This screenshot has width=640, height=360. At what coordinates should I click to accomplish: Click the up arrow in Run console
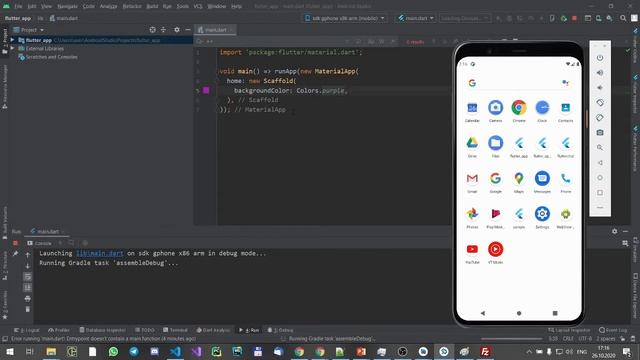click(x=27, y=255)
